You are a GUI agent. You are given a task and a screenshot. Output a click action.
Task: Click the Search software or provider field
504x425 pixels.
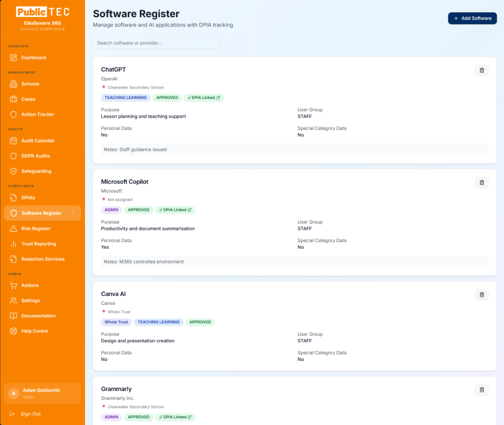(x=156, y=43)
